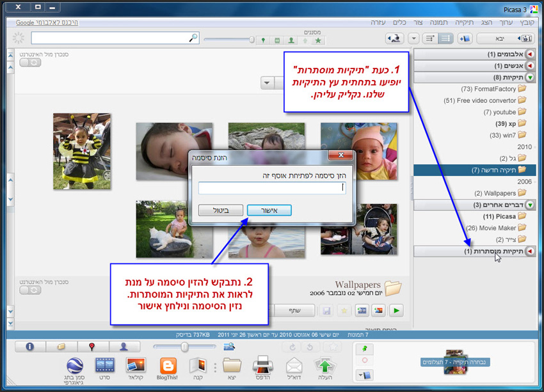Screen dimensions: 544x392
Task: Click the search input field
Action: (x=115, y=38)
